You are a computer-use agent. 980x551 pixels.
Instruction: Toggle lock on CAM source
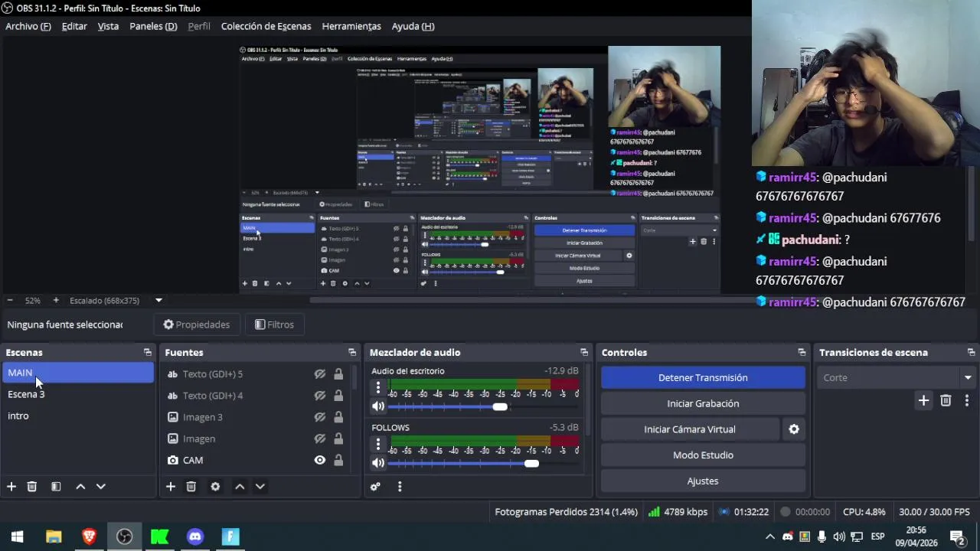coord(338,460)
